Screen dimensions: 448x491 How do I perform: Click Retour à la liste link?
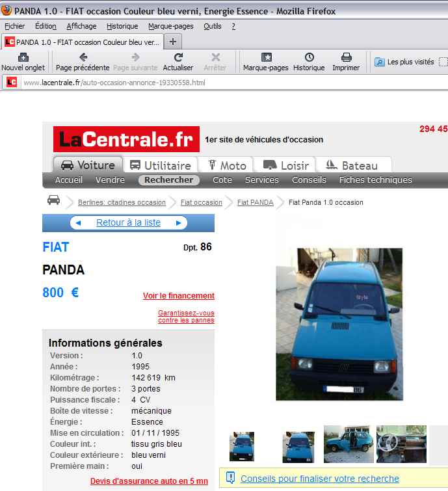pyautogui.click(x=128, y=222)
